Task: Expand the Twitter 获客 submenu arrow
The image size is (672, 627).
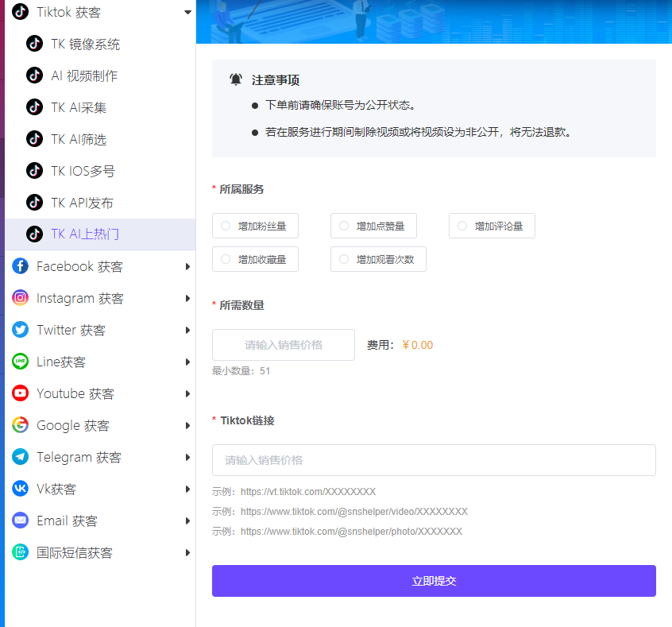Action: pos(187,330)
